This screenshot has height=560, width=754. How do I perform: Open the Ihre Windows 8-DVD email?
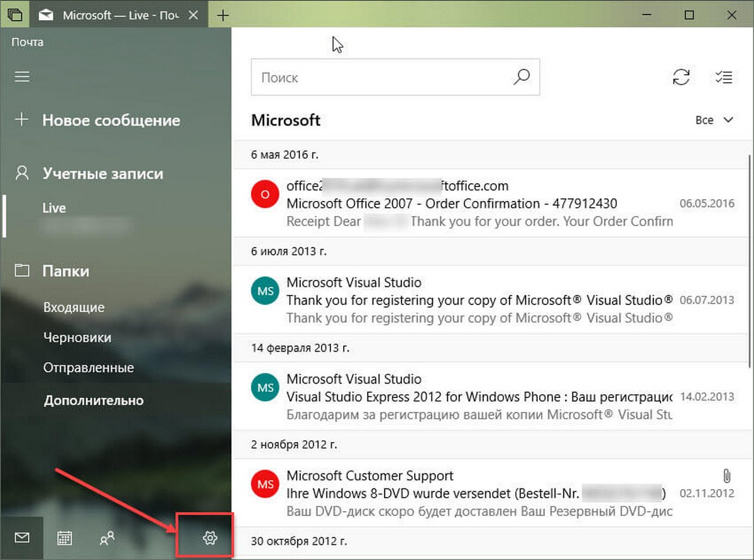point(493,493)
